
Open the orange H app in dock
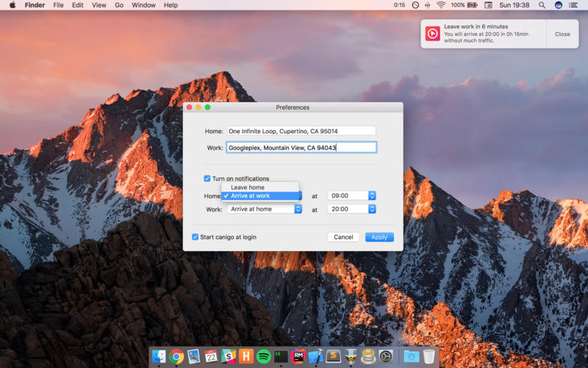pyautogui.click(x=246, y=356)
